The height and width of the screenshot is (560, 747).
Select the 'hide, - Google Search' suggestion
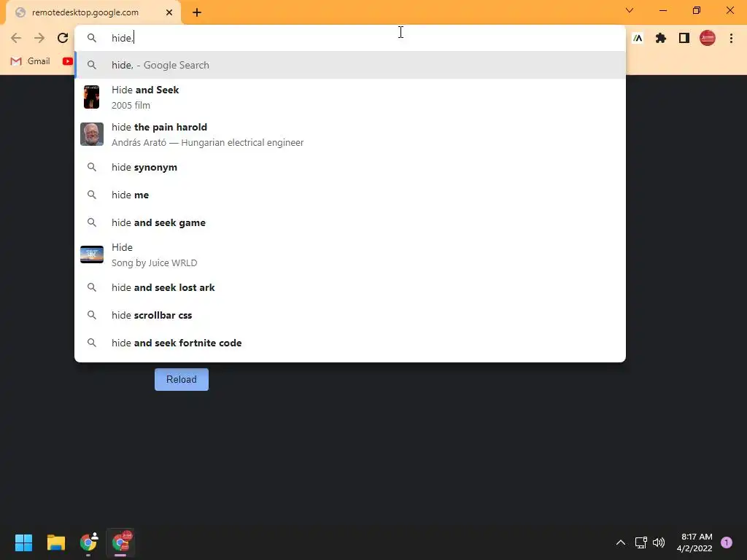coord(350,65)
